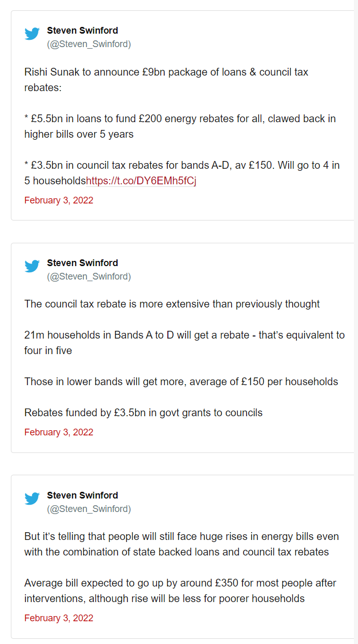The width and height of the screenshot is (358, 644).
Task: Click Twitter bird icon on the £9bn package tweet
Action: (32, 34)
